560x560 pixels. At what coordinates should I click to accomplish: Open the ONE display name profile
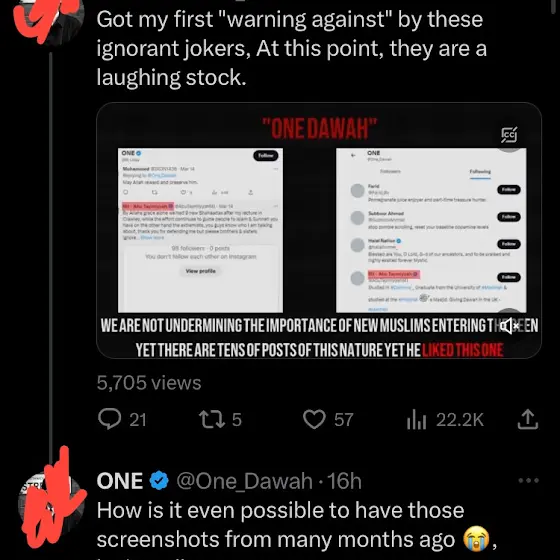120,481
